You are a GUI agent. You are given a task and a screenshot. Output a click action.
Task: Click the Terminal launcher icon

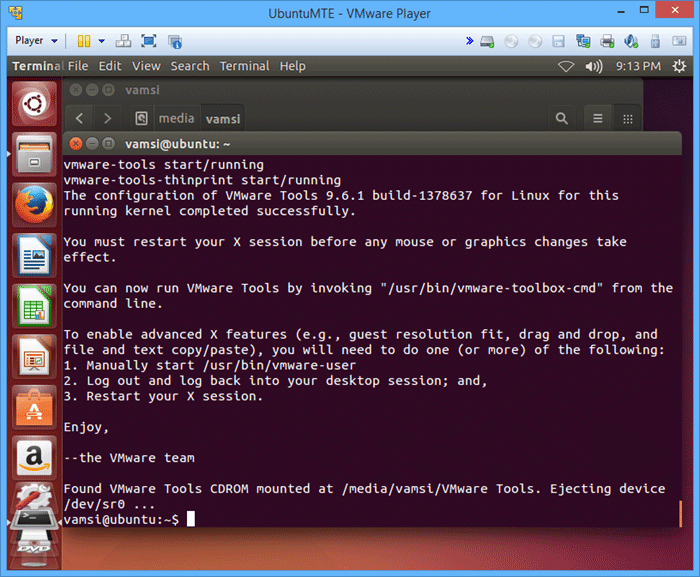pyautogui.click(x=34, y=519)
